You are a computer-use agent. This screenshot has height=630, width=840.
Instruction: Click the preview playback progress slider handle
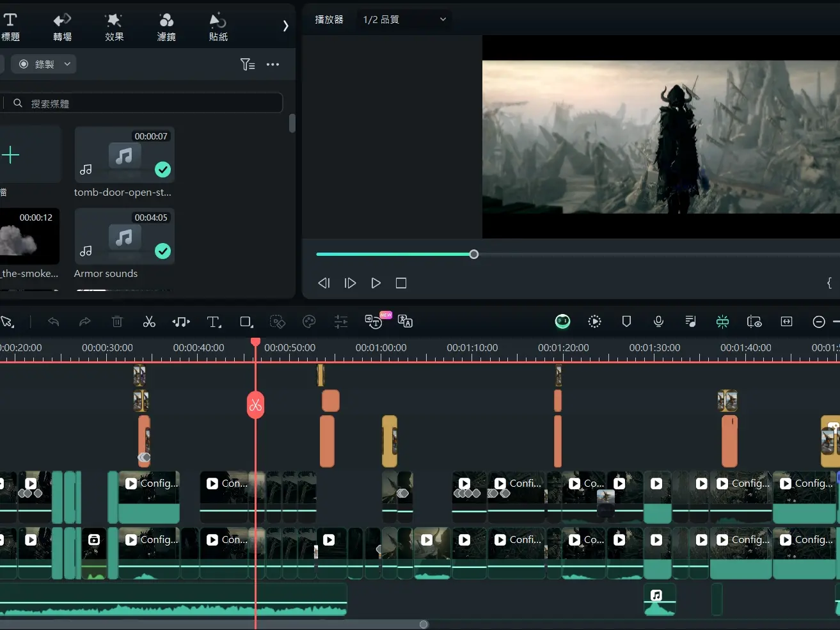473,255
